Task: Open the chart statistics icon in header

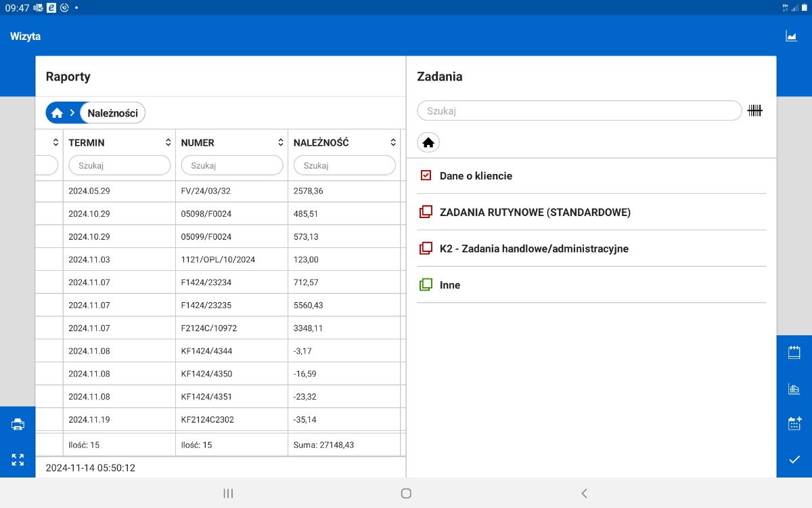Action: pyautogui.click(x=791, y=37)
